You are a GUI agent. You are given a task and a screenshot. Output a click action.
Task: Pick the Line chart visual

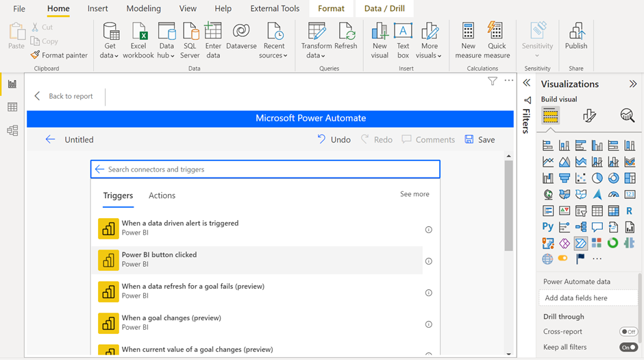[547, 162]
